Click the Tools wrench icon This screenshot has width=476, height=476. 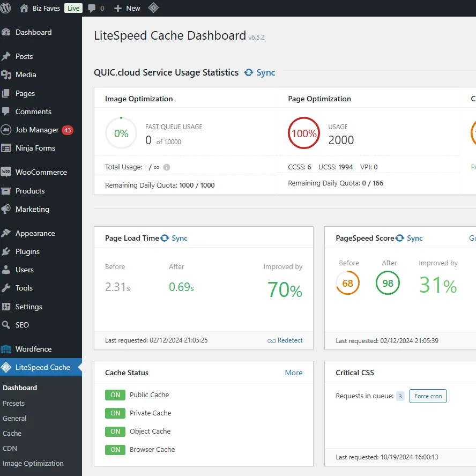[x=6, y=288]
